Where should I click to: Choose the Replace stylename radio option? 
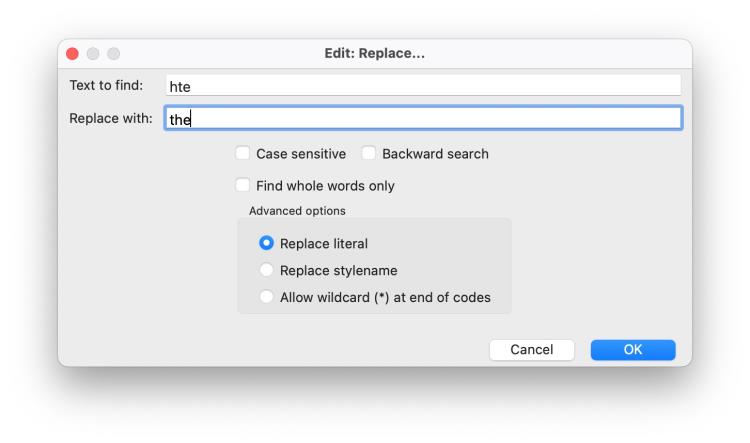266,270
